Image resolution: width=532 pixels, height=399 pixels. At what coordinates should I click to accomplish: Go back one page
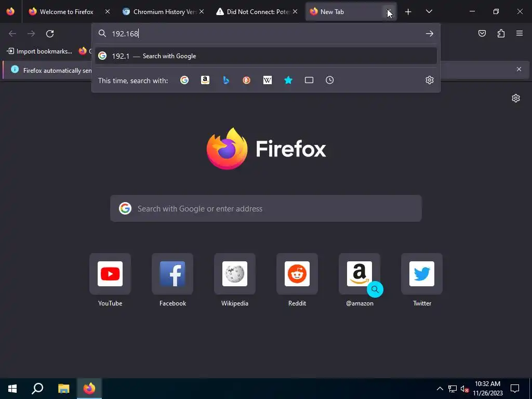tap(12, 34)
